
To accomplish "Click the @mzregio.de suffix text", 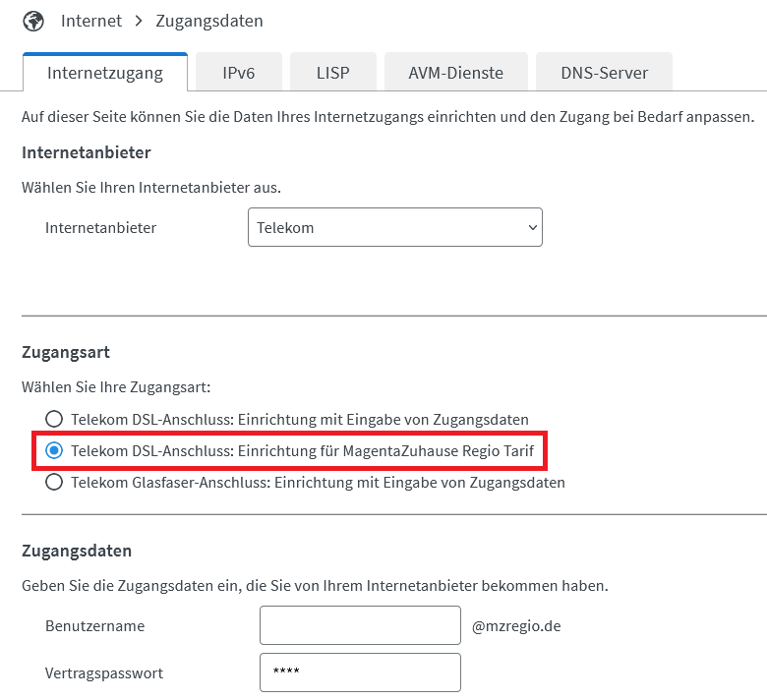I will [x=516, y=625].
